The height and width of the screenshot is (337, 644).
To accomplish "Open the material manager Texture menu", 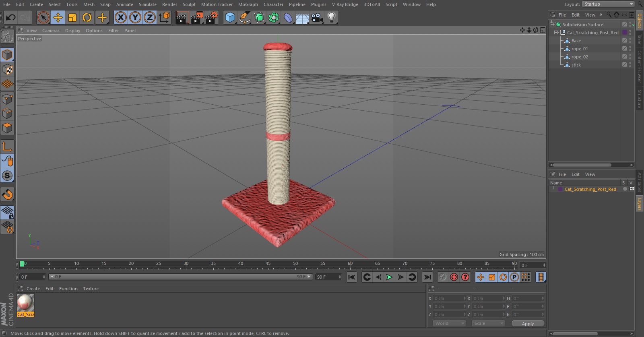I will (91, 289).
